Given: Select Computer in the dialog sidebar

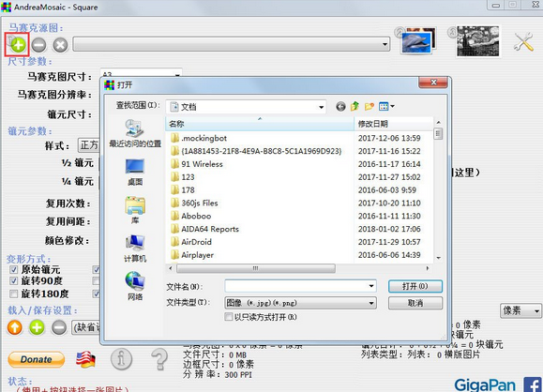Looking at the screenshot, I should tap(135, 249).
